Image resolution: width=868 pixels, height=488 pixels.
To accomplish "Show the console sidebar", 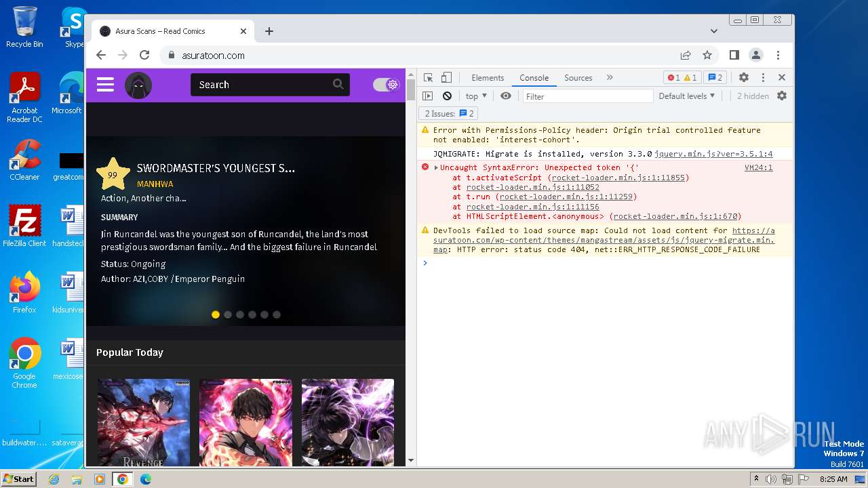I will pos(427,96).
